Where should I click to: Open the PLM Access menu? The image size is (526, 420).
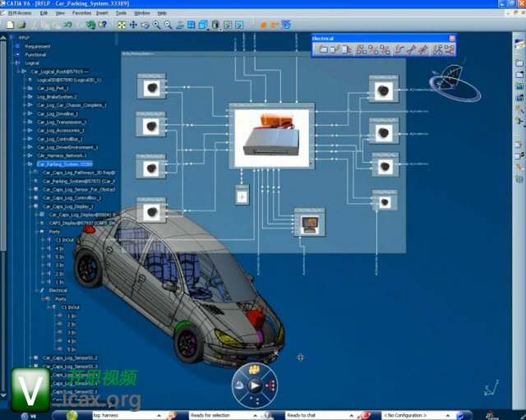pyautogui.click(x=20, y=13)
